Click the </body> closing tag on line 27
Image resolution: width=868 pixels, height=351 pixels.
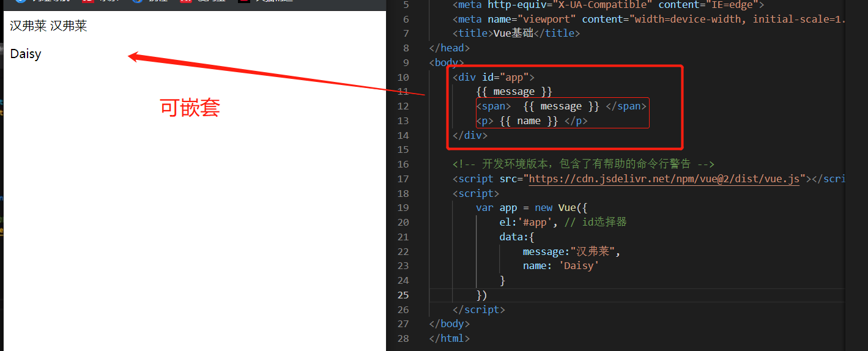(450, 324)
